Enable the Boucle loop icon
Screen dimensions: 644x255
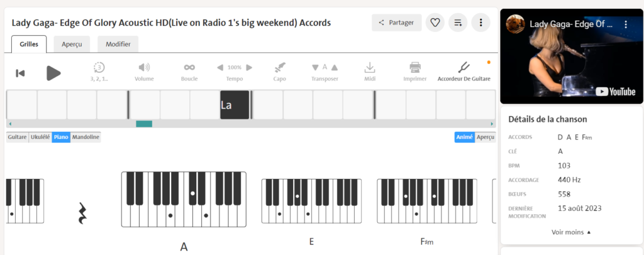pyautogui.click(x=189, y=68)
